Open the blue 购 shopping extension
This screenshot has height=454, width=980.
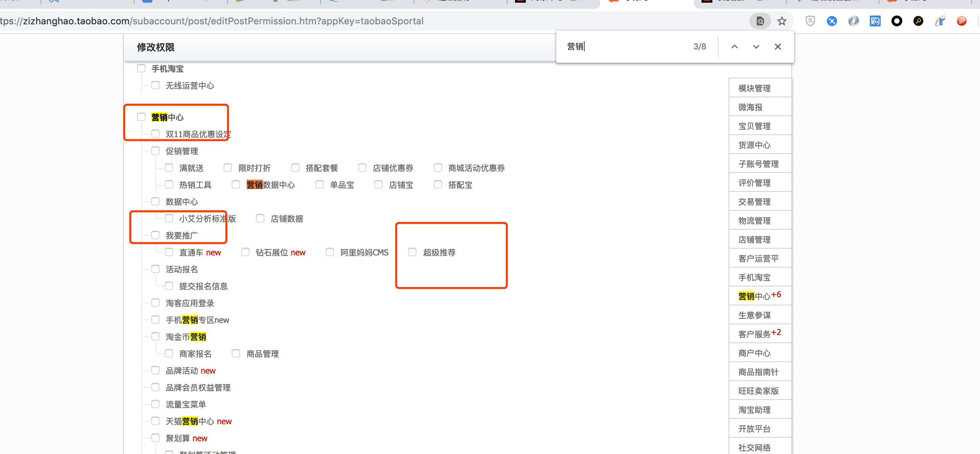[x=875, y=21]
